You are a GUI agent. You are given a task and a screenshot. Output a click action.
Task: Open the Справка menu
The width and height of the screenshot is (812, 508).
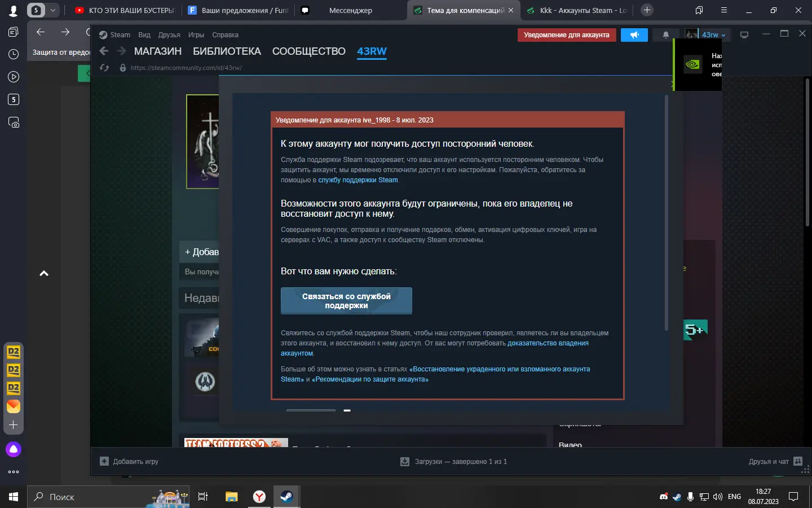(225, 35)
